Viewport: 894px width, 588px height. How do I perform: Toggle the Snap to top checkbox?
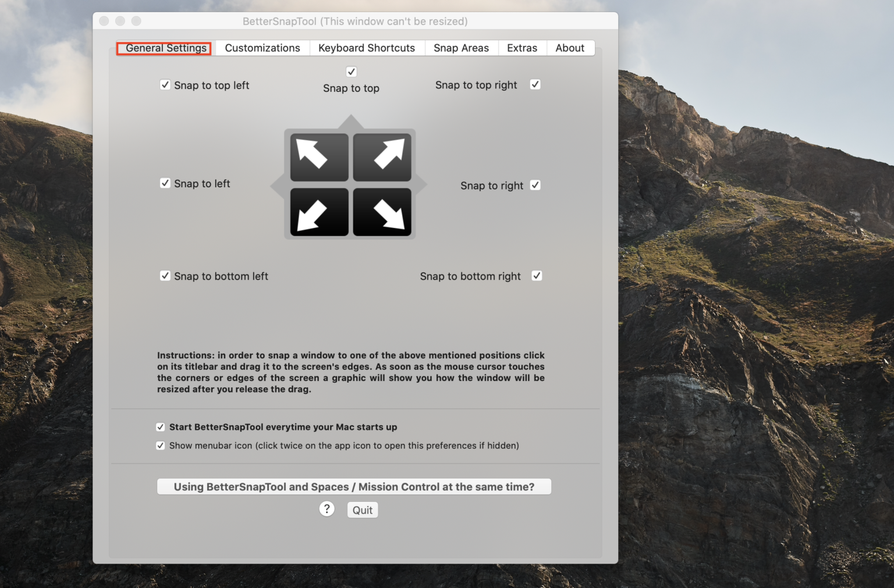click(x=351, y=72)
